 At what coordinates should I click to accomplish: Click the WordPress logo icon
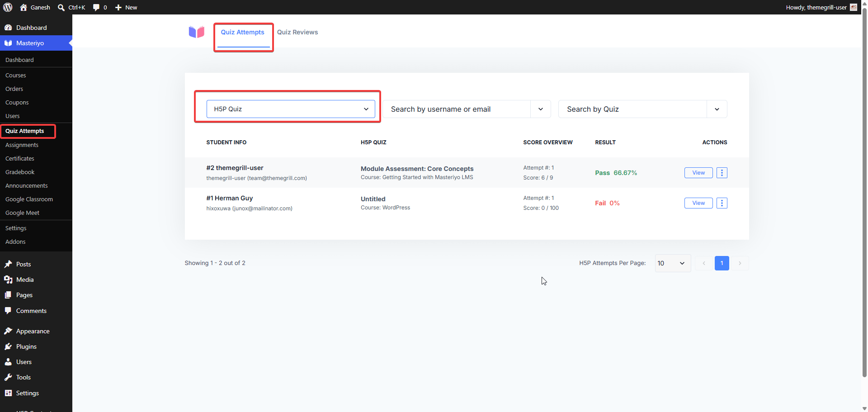point(8,7)
